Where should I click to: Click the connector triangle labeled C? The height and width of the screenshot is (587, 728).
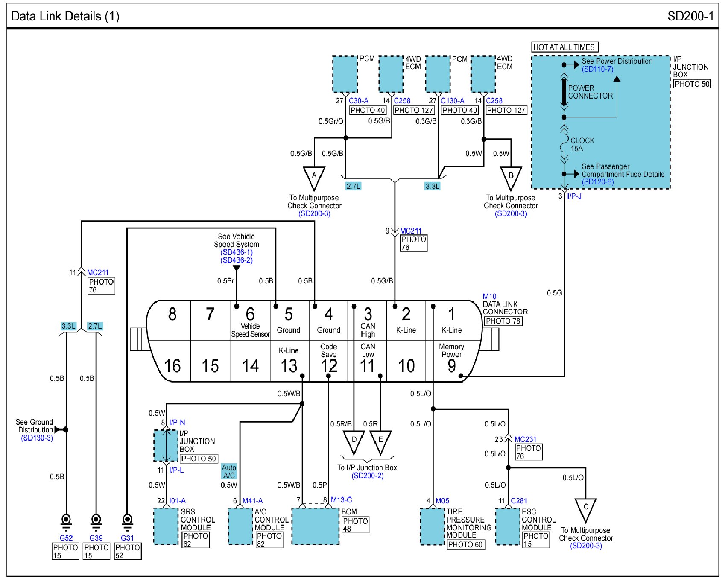coord(585,509)
